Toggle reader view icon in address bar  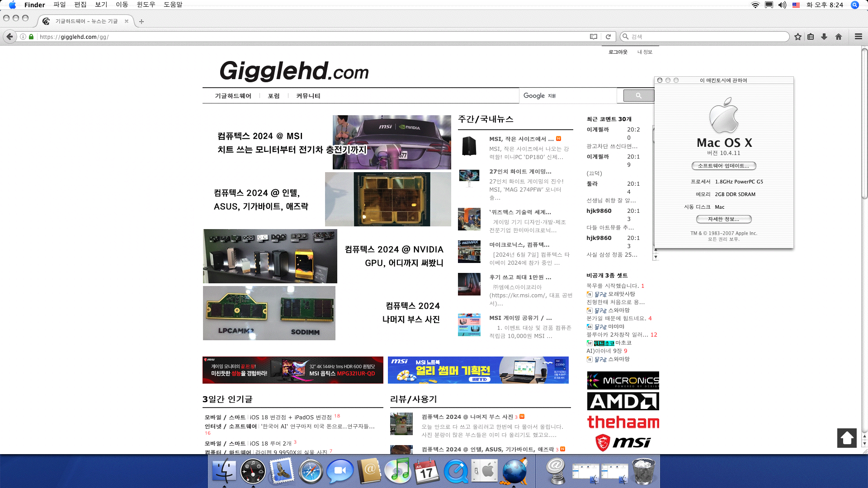click(594, 37)
